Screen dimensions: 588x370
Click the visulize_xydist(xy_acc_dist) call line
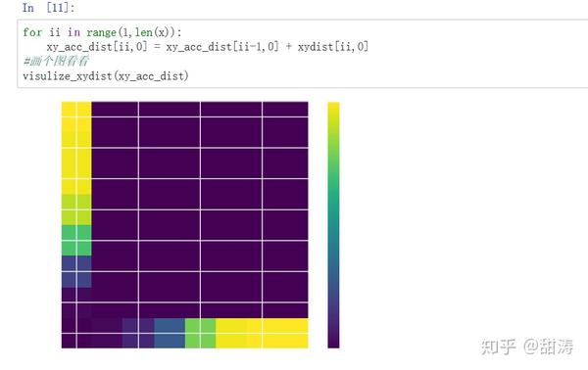[106, 76]
